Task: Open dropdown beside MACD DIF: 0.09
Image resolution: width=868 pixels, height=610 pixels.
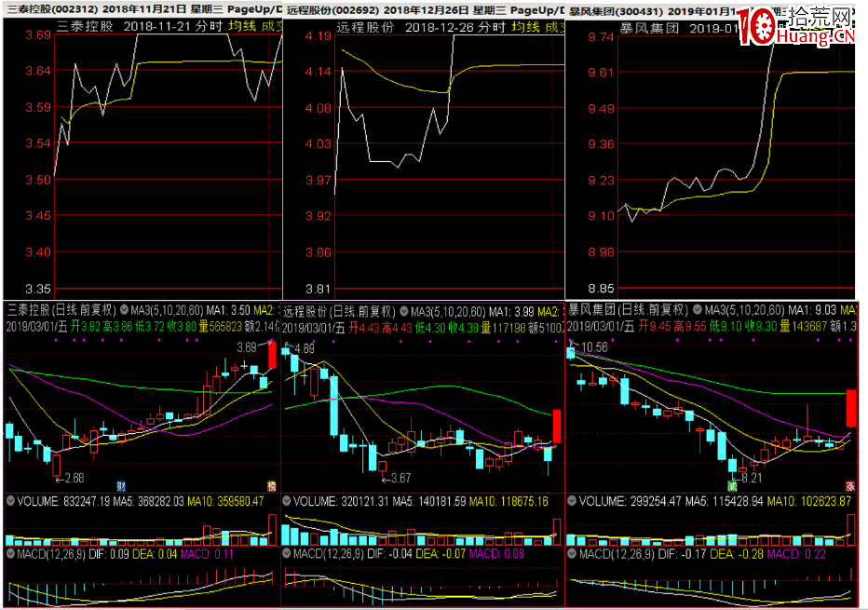Action: (x=10, y=554)
